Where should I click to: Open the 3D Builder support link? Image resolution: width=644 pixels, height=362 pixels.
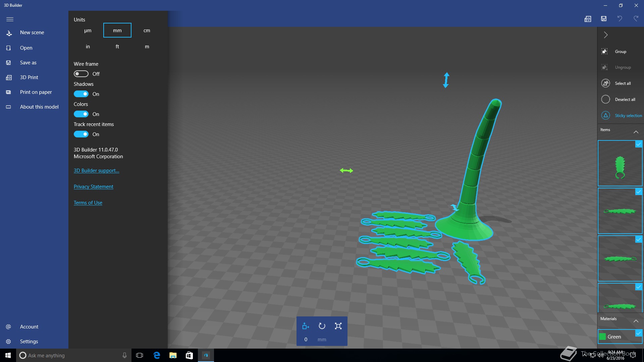(97, 171)
